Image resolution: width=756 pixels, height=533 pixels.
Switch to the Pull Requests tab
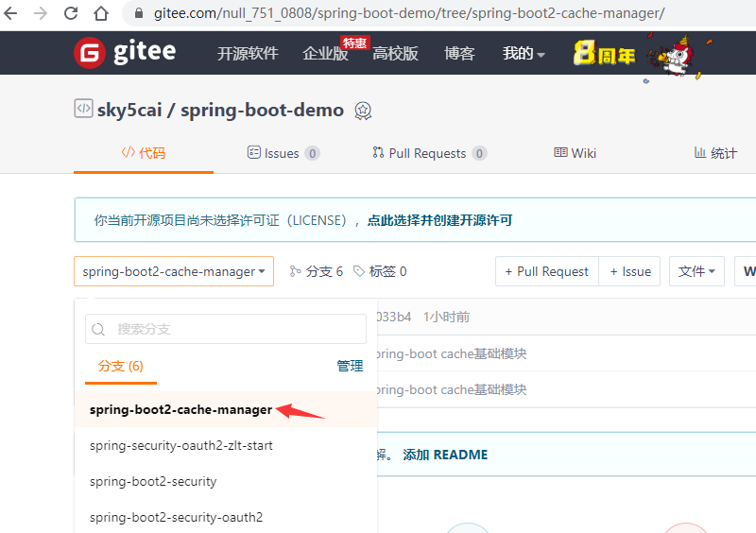(x=430, y=153)
